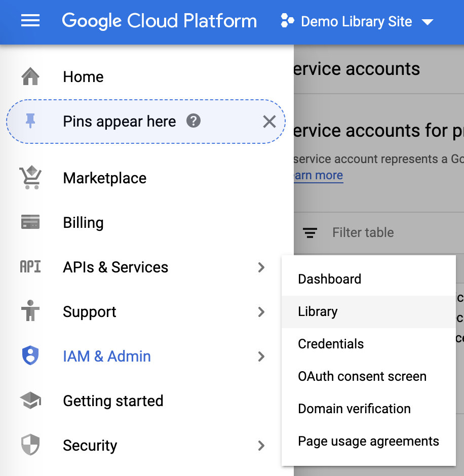Viewport: 464px width, 476px height.
Task: Open the Demo Library Site project dropdown
Action: [x=357, y=21]
